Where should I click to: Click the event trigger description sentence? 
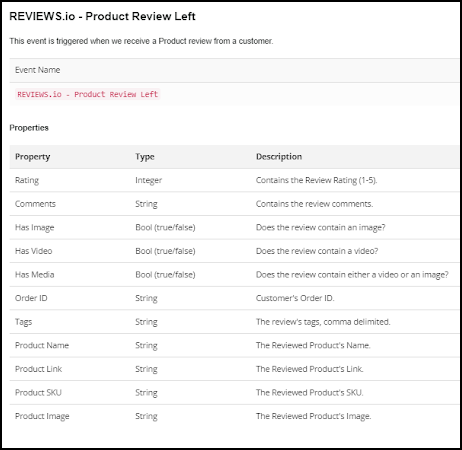tap(141, 41)
